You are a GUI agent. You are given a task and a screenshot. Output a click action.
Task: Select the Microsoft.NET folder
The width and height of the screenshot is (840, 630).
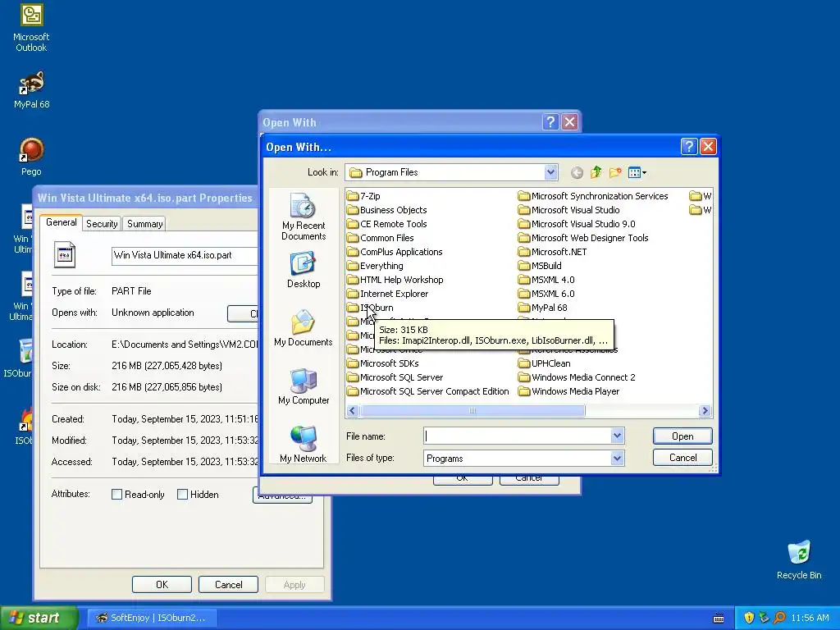click(x=553, y=252)
